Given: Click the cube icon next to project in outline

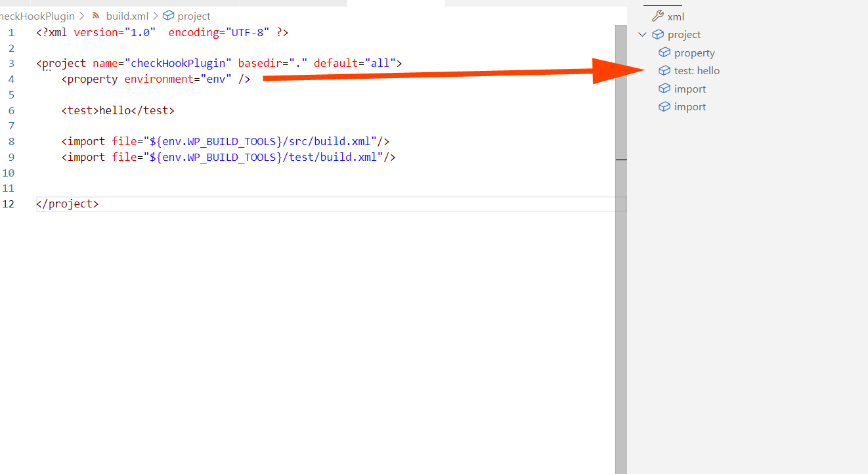Looking at the screenshot, I should pyautogui.click(x=657, y=34).
